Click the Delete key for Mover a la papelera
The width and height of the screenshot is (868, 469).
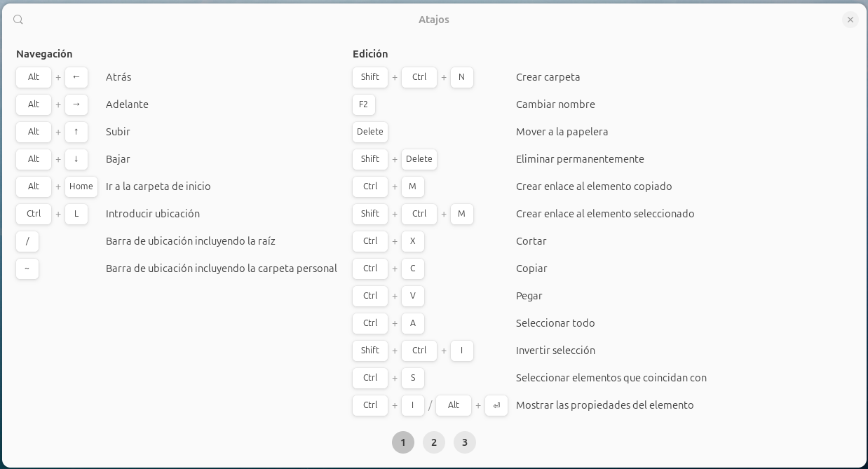369,132
